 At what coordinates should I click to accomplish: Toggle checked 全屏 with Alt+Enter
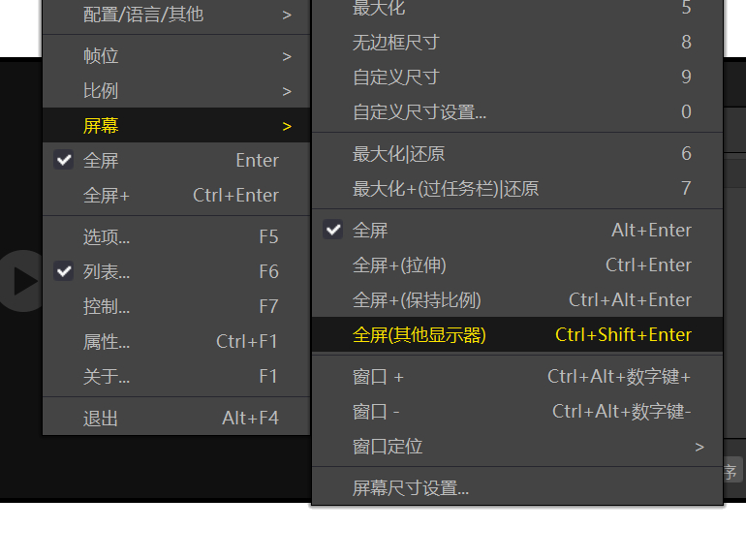pos(517,231)
